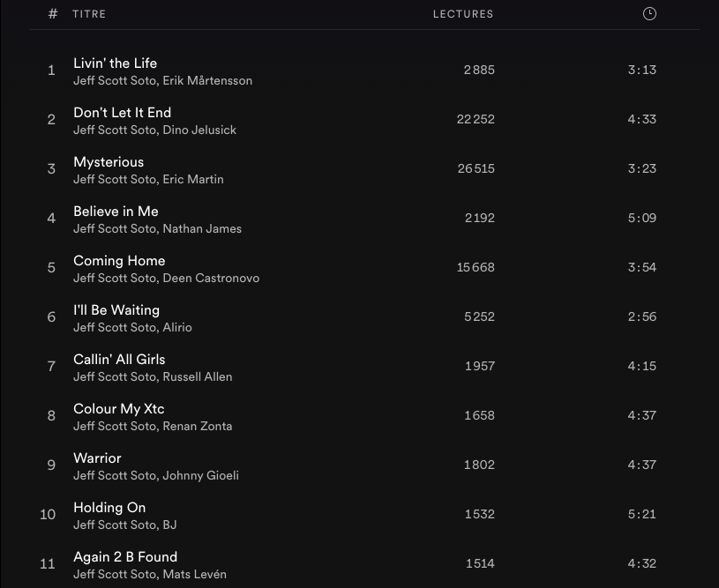Select the track Again 2 B Found
Screen dimensions: 719x588
click(x=125, y=557)
